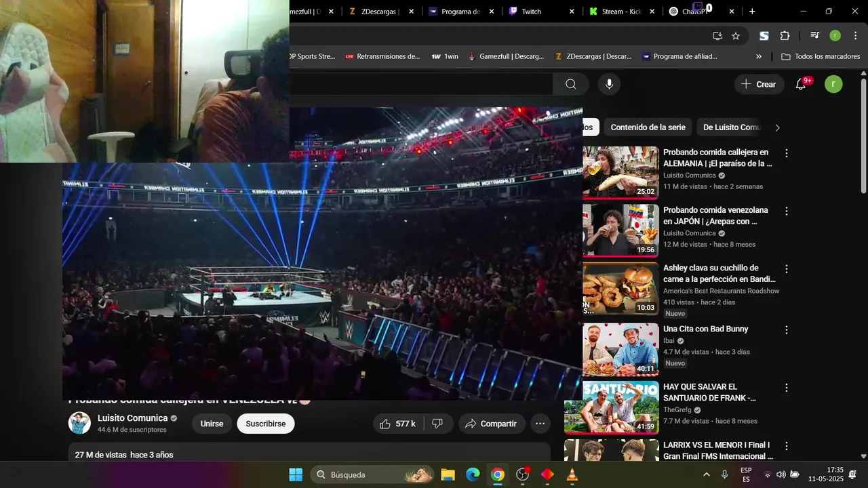This screenshot has height=488, width=868.
Task: Open options for Ashley clava video
Action: click(787, 269)
